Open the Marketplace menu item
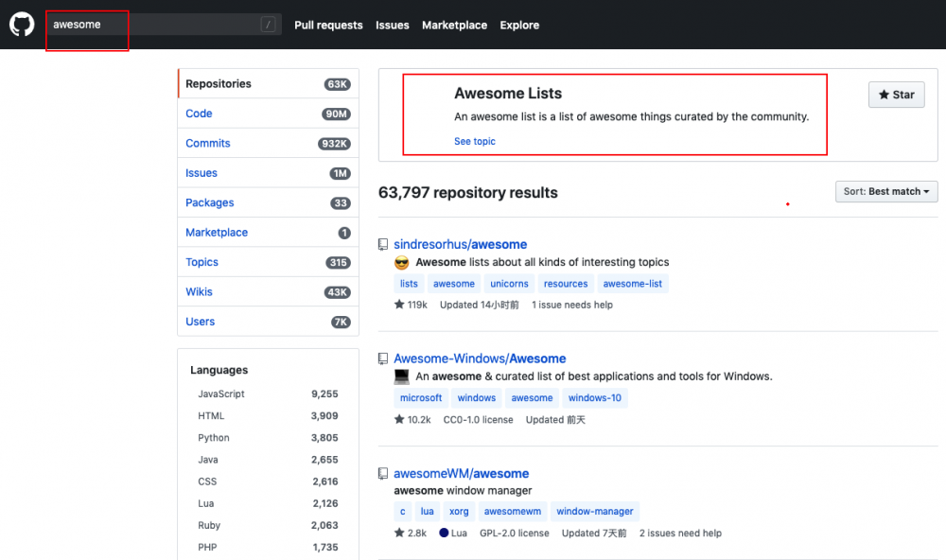 (454, 25)
